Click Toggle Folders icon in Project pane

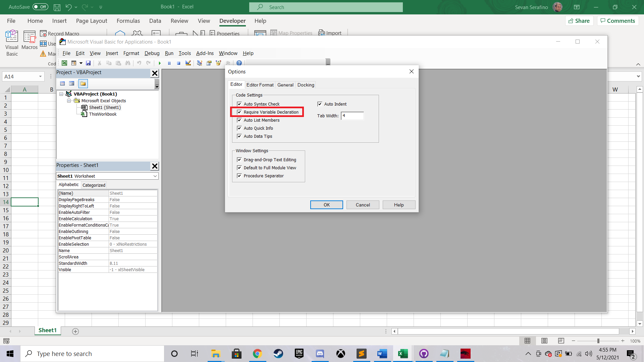point(83,83)
